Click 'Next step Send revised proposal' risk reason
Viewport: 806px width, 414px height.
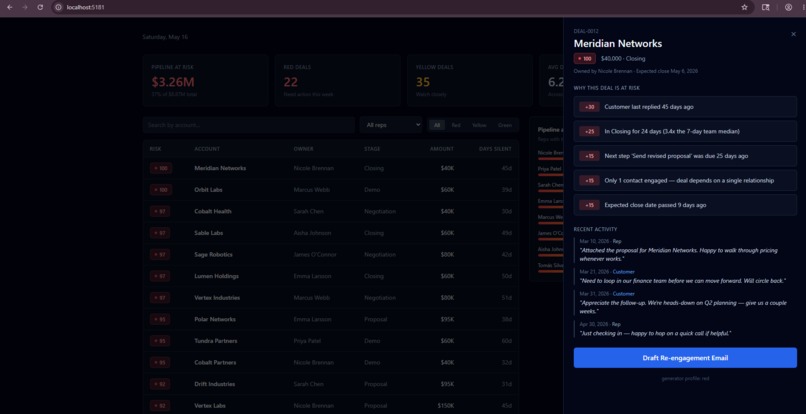[x=685, y=156]
